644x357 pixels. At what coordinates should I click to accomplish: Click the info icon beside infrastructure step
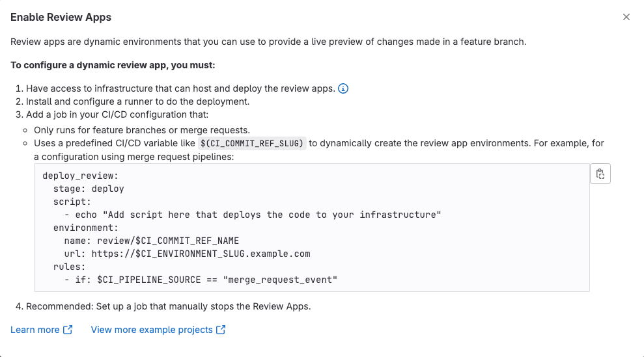pos(343,88)
